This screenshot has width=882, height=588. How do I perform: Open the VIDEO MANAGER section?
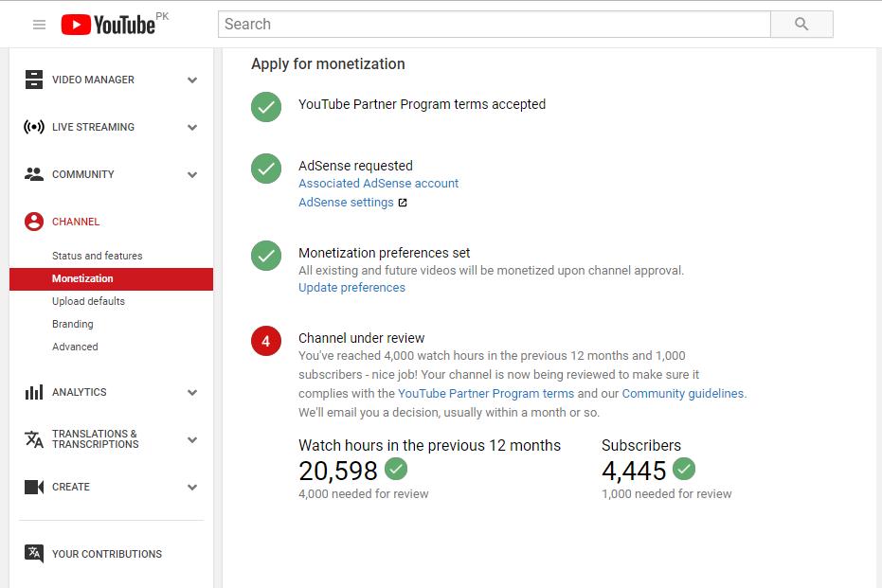[x=94, y=80]
